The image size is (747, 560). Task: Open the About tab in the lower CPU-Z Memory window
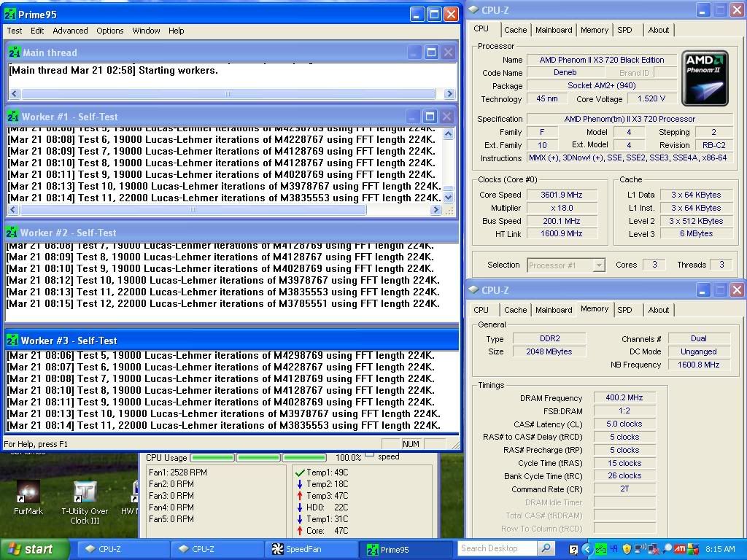pos(659,310)
